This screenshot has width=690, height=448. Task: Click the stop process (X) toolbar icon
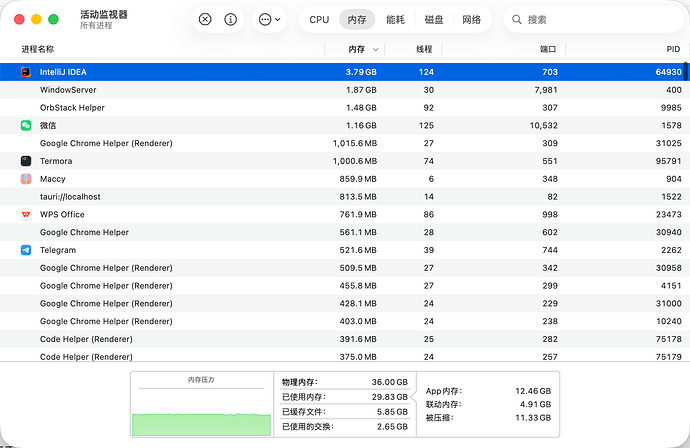click(x=205, y=19)
